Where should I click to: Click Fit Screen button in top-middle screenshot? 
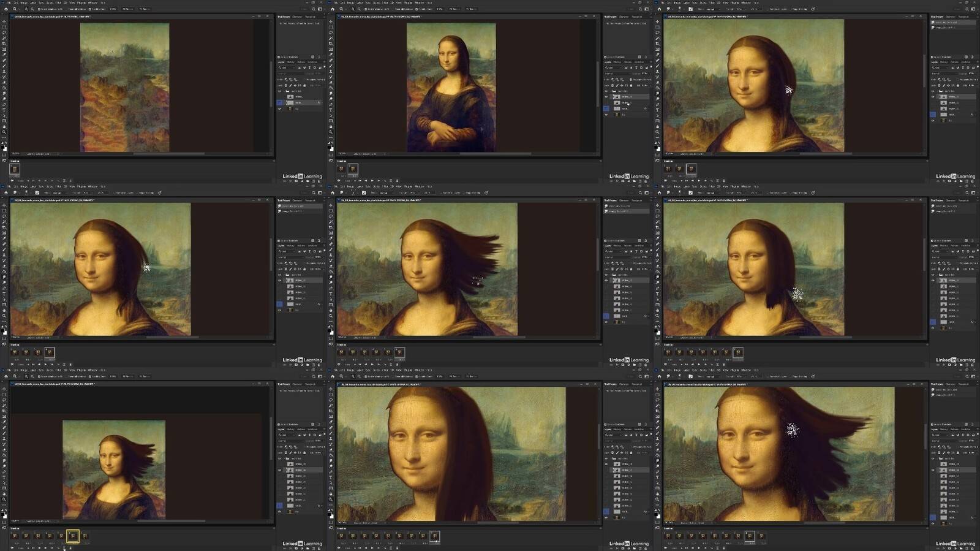pos(454,9)
